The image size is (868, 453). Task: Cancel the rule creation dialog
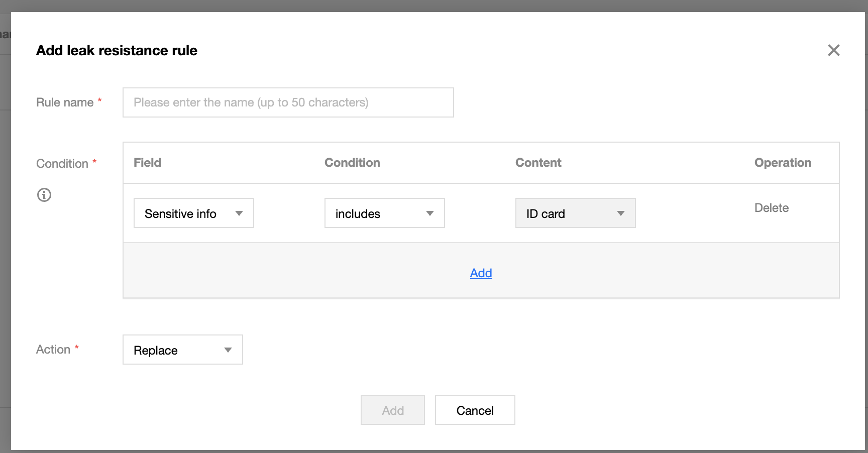[475, 410]
